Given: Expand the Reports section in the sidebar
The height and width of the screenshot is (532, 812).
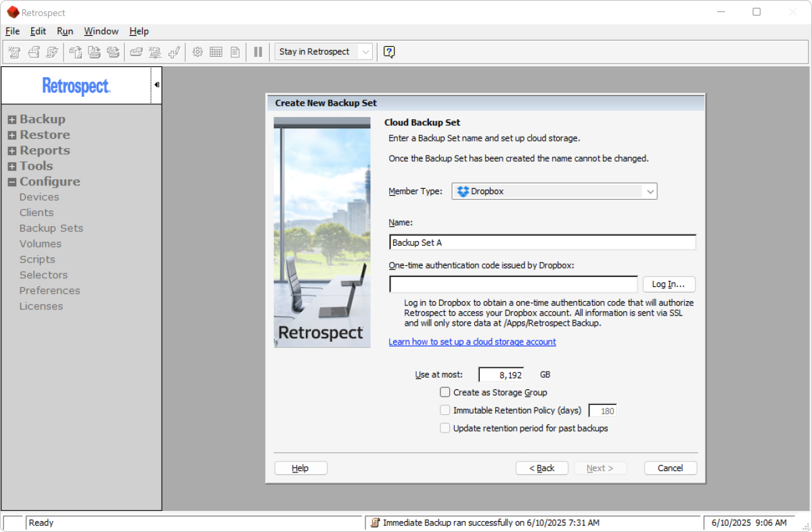Looking at the screenshot, I should click(12, 151).
